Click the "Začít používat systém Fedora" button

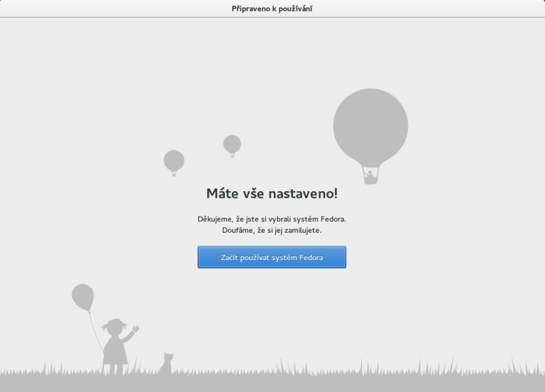(272, 257)
